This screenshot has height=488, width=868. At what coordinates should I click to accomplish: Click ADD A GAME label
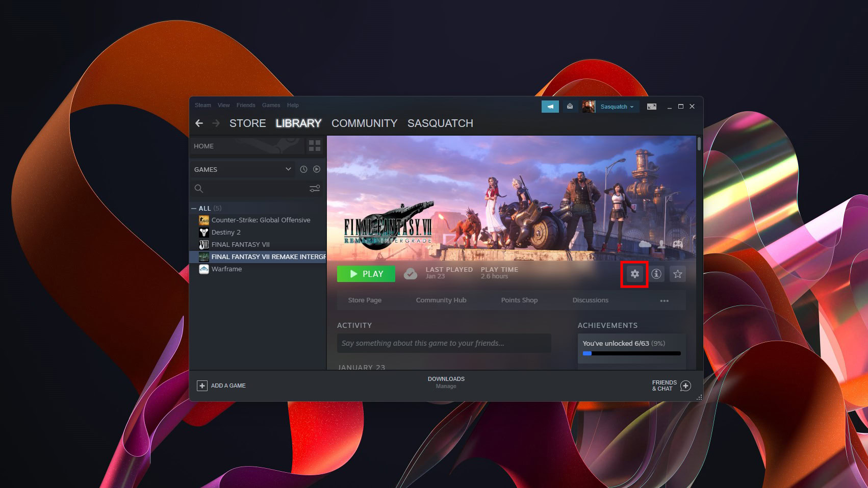228,386
